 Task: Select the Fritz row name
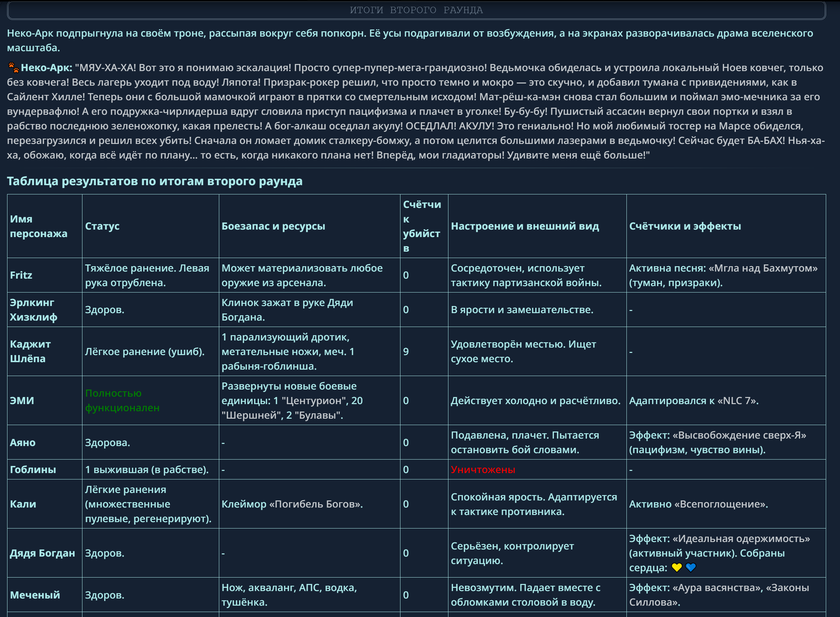pyautogui.click(x=21, y=275)
